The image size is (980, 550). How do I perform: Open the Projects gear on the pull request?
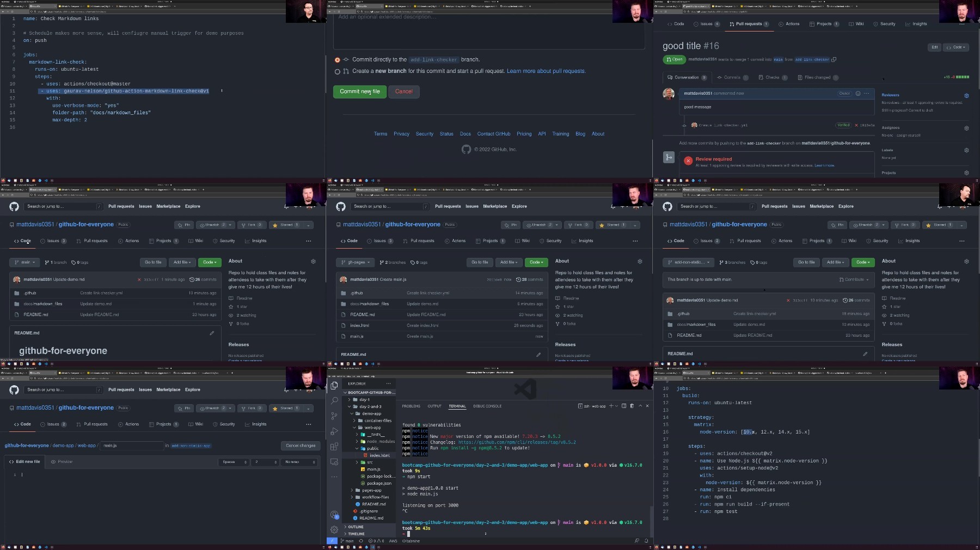tap(966, 173)
